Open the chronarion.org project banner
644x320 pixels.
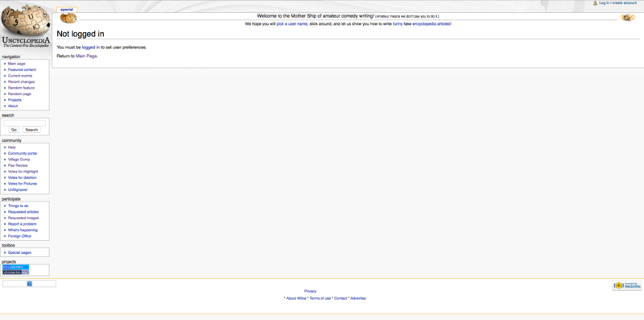[16, 272]
